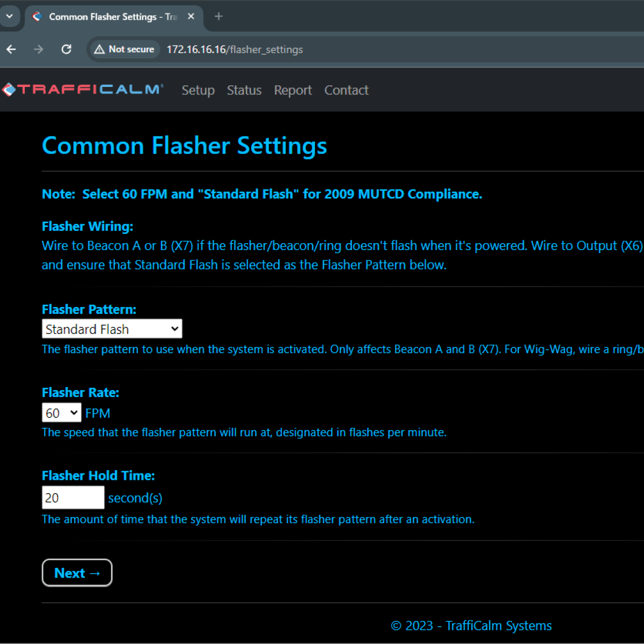Click the Common Flasher Settings page heading
The image size is (644, 644).
[184, 145]
